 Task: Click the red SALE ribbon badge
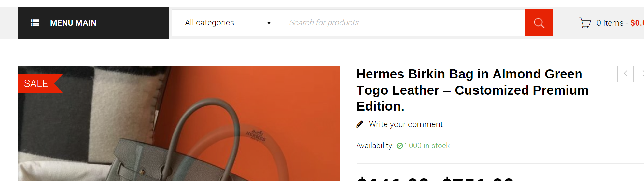[37, 84]
